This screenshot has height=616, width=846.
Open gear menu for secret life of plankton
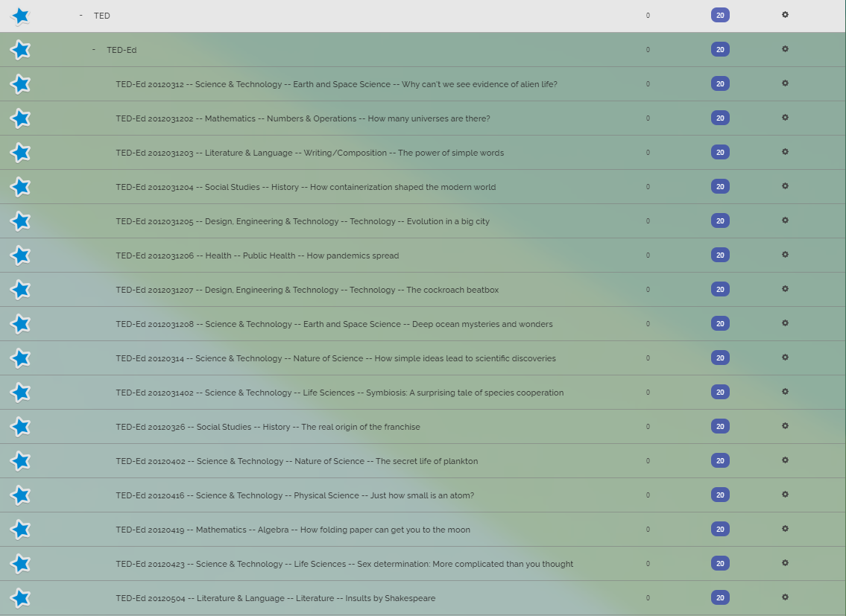coord(785,460)
